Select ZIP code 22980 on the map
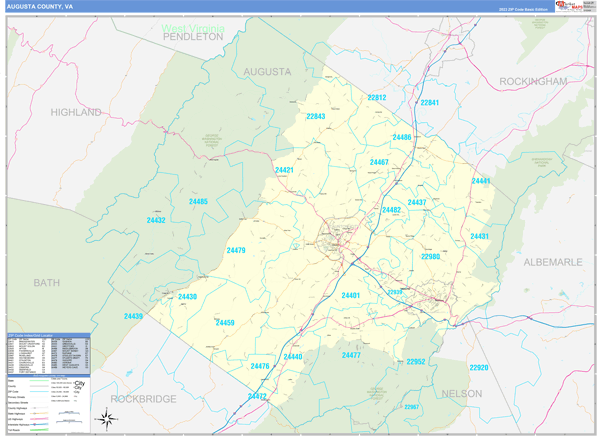The width and height of the screenshot is (600, 436). pyautogui.click(x=430, y=257)
